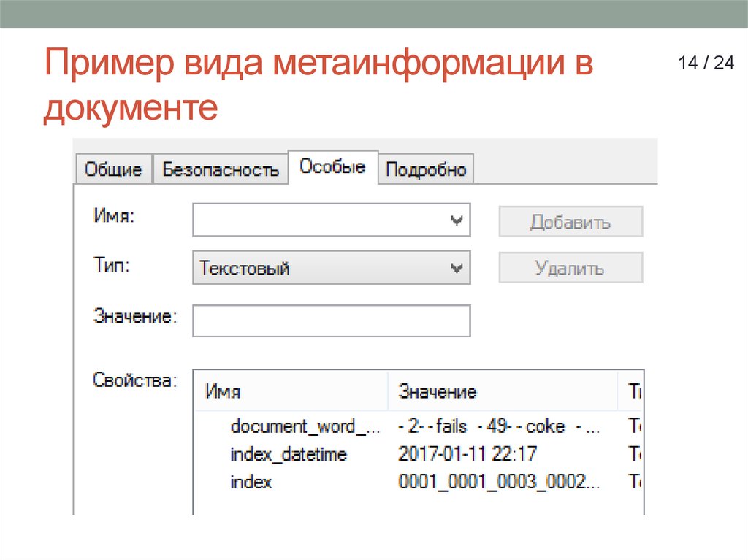
Task: Open dropdown arrow next to Текстовый
Action: [x=457, y=267]
